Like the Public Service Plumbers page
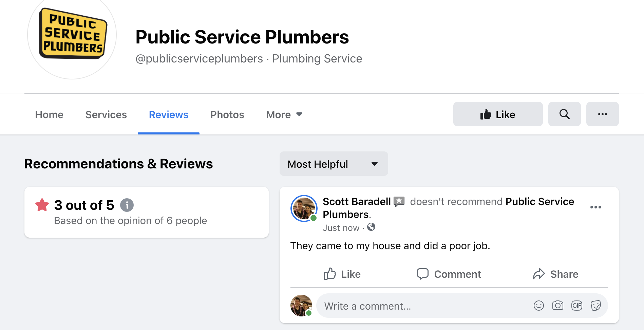The image size is (644, 330). tap(498, 114)
